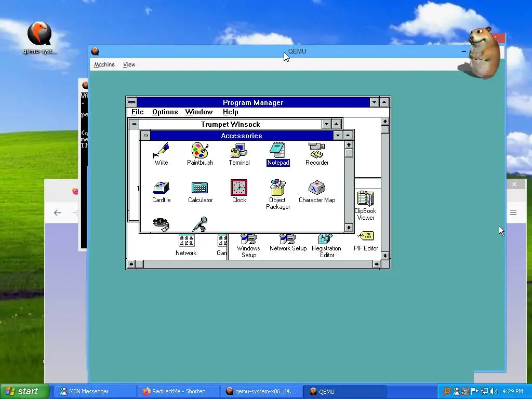Close the Firefox window behind QEMU
Screen dimensions: 532x399
pos(514,184)
